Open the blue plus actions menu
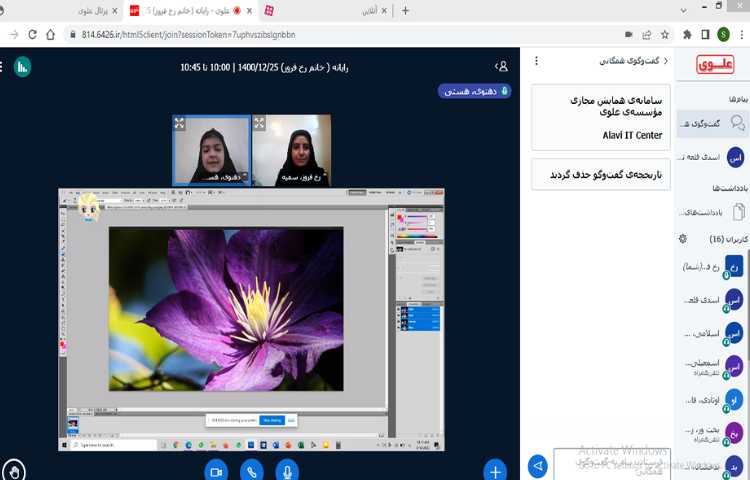 [495, 471]
